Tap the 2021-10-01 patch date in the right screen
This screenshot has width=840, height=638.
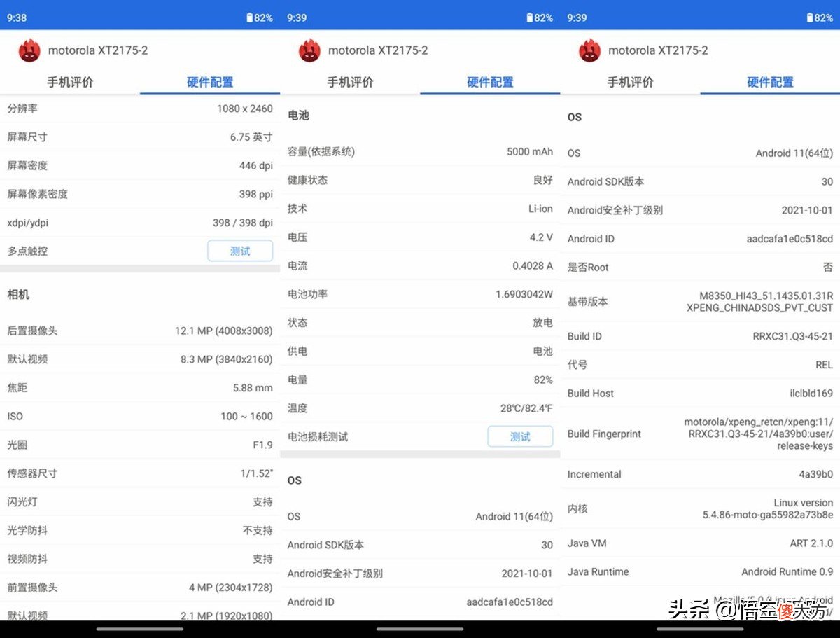807,210
